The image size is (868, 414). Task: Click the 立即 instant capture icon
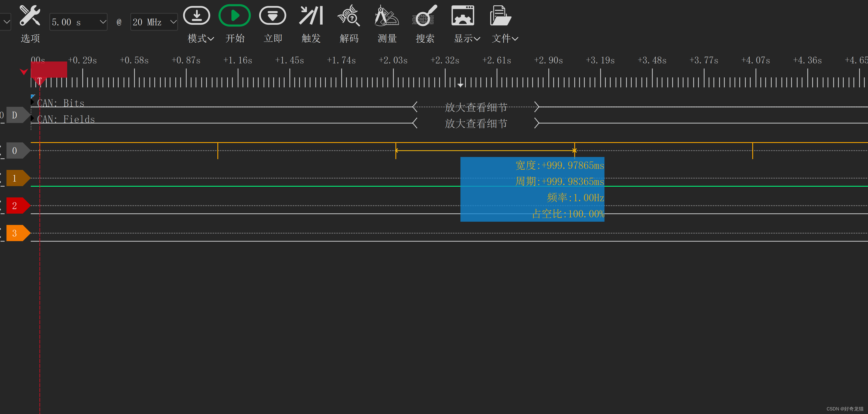coord(272,16)
